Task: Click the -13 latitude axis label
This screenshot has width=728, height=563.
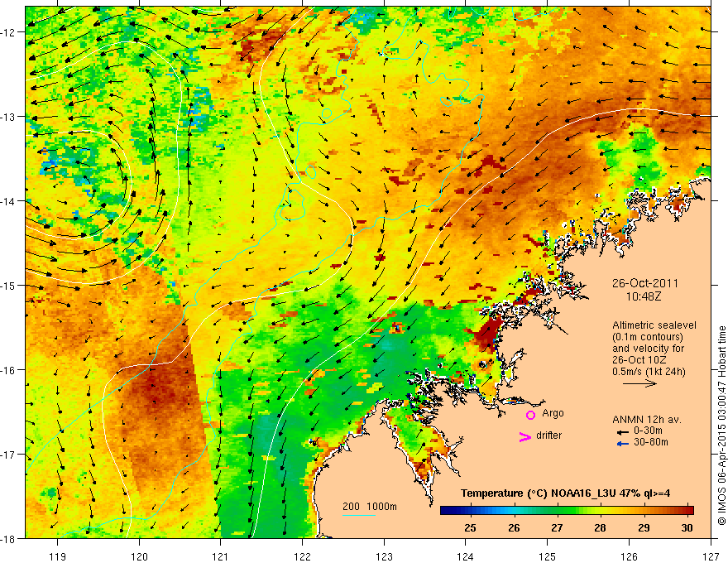Action: pos(9,117)
